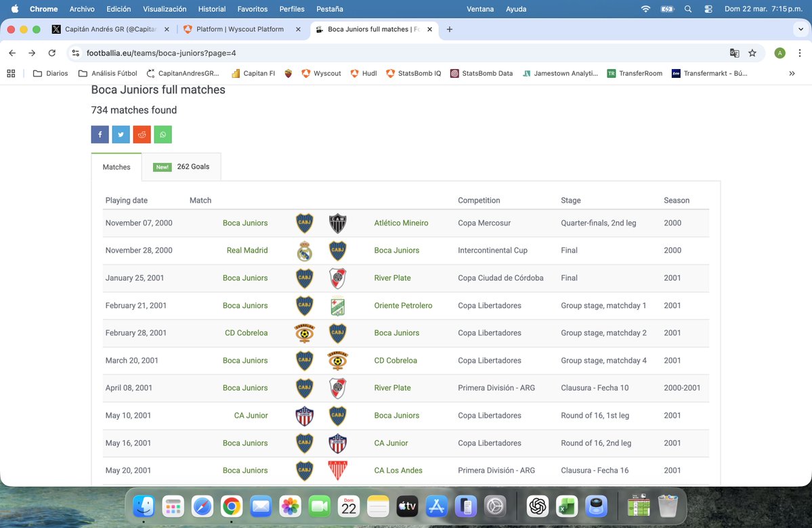Click Real Madrid crest in November 28 row
Viewport: 812px width, 528px height.
[305, 251]
